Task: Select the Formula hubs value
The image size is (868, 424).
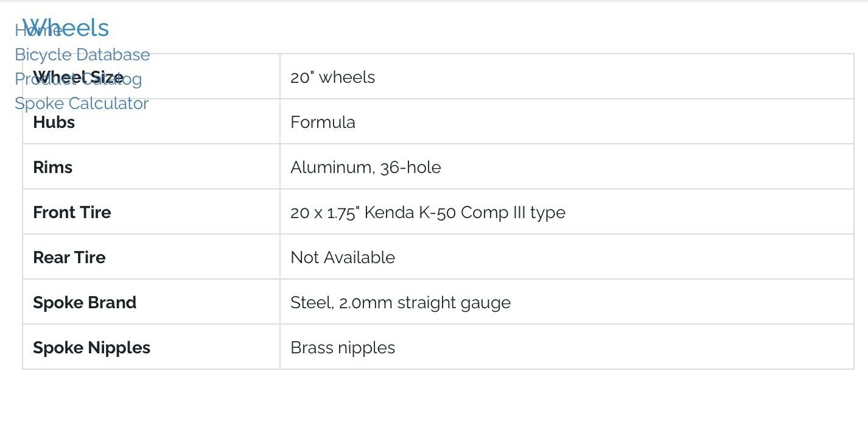Action: [x=323, y=122]
